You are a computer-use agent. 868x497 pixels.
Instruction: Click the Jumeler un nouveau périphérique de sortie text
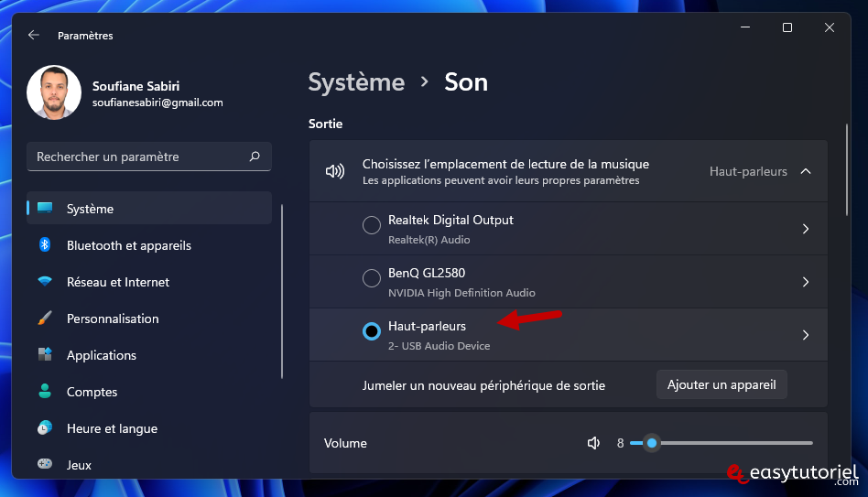pyautogui.click(x=483, y=385)
